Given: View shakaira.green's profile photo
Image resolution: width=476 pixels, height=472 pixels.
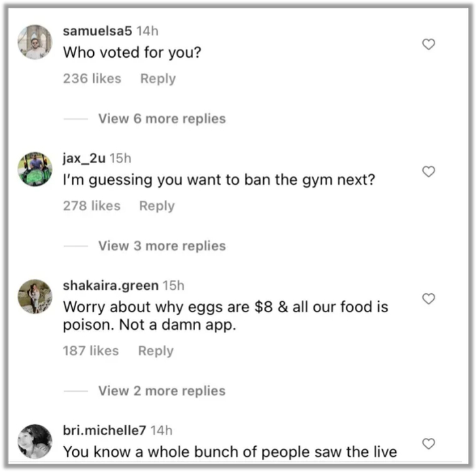Looking at the screenshot, I should coord(35,297).
